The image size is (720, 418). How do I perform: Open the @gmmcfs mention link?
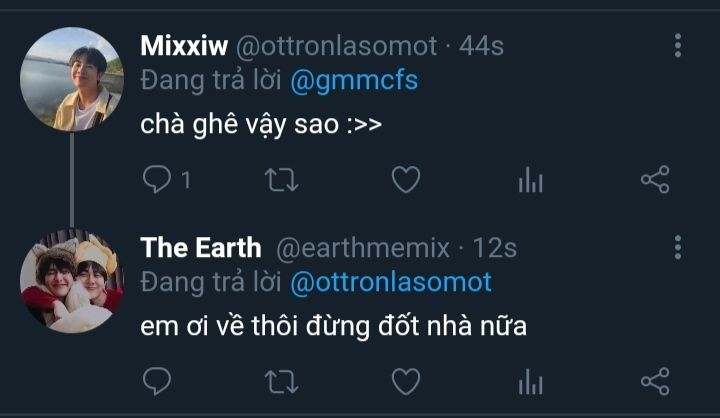click(x=353, y=81)
